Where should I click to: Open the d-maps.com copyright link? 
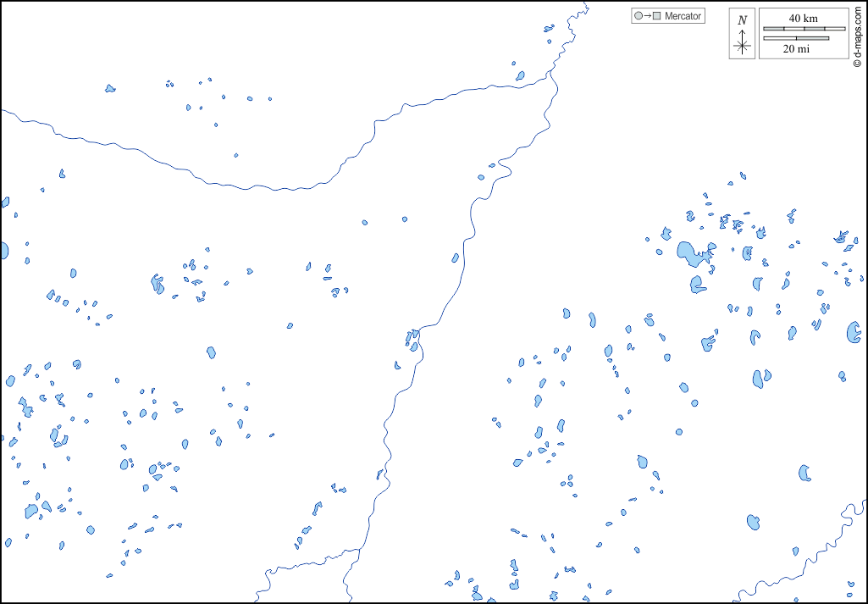coord(858,34)
